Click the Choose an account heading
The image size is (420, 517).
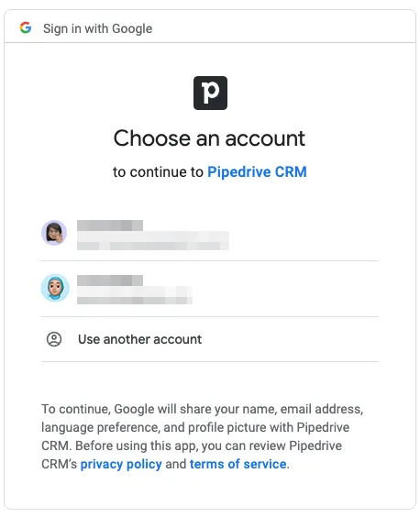(x=209, y=138)
